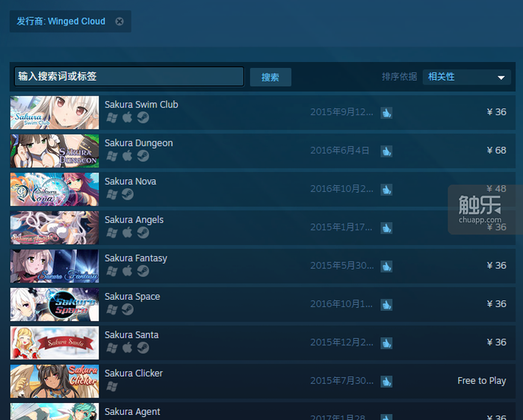Open the 相关性 sort-by dropdown
This screenshot has height=420, width=523.
click(467, 77)
